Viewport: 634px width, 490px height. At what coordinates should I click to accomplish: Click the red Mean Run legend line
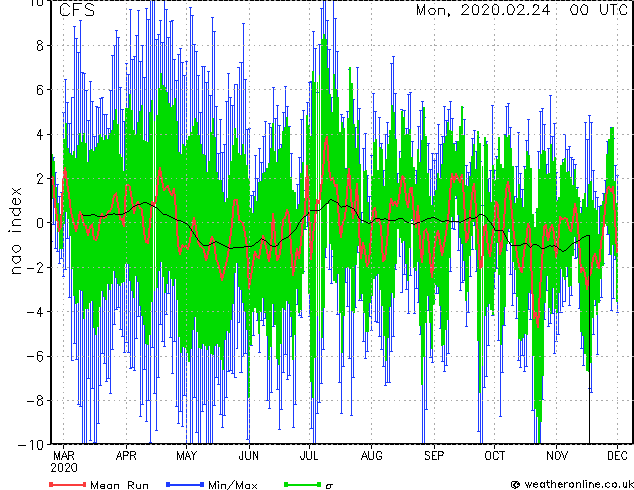[x=68, y=484]
